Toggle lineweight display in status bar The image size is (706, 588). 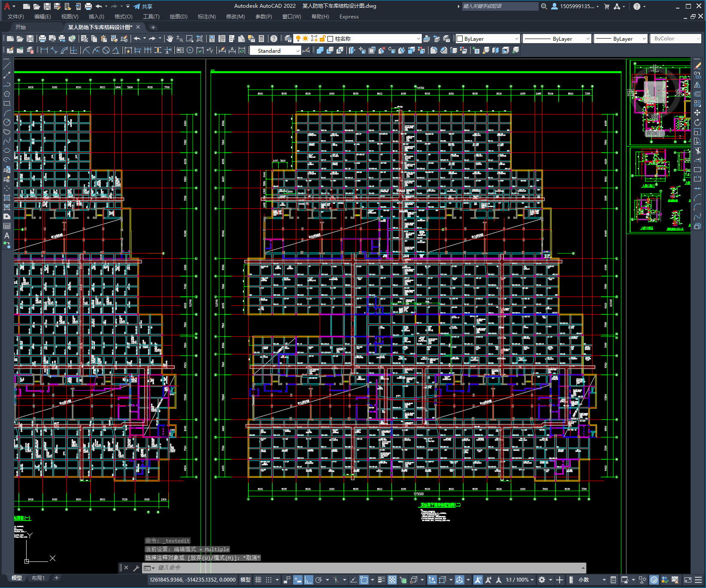coord(381,580)
